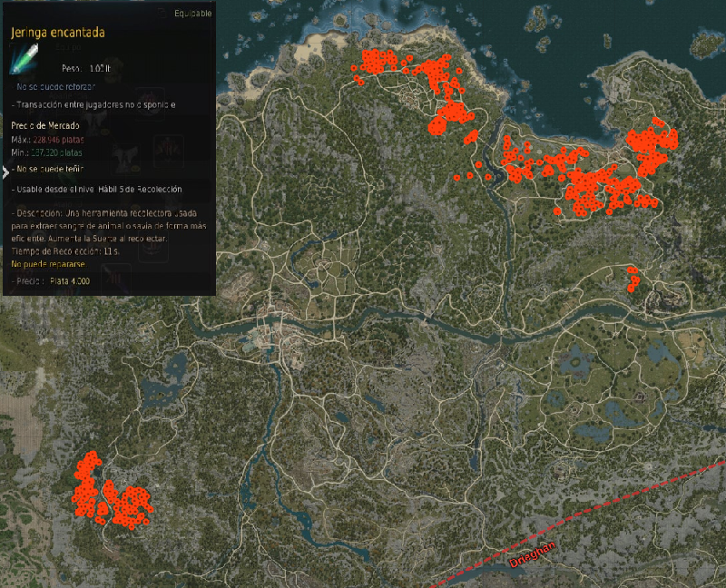The height and width of the screenshot is (588, 726).
Task: Click the 'Mín.' minimum platas price
Action: [47, 152]
